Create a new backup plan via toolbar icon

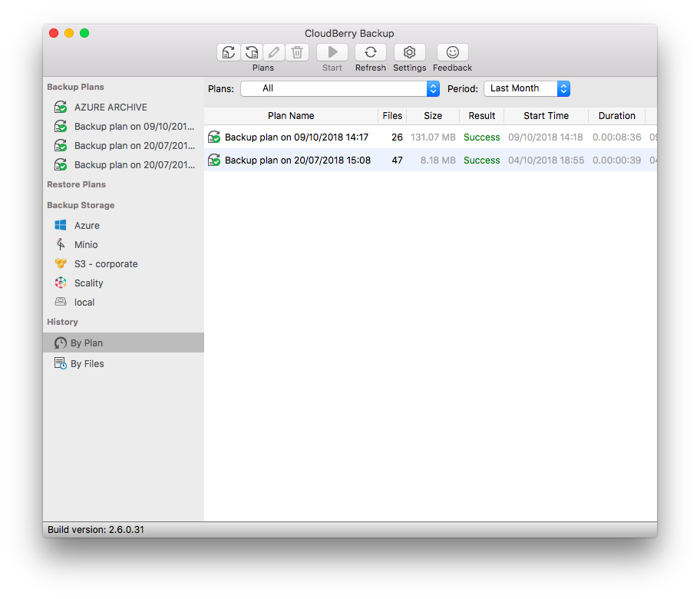pos(228,51)
